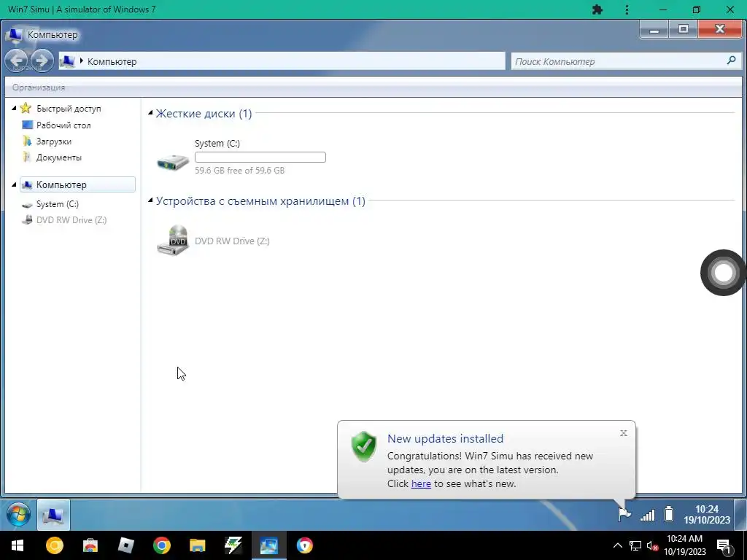Select System (C:) in sidebar tree
This screenshot has width=747, height=560.
click(x=57, y=204)
